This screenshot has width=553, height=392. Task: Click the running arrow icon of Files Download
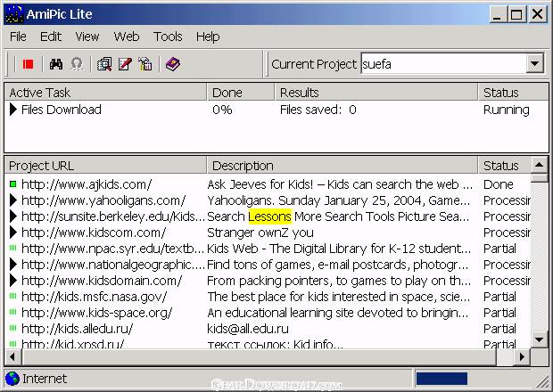pos(13,110)
